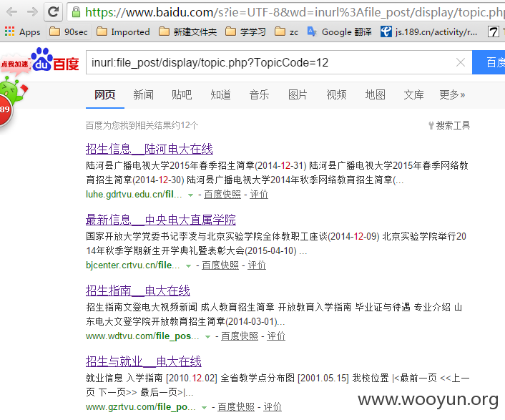Click the 点我加速 mascot badge
The width and height of the screenshot is (505, 420).
pyautogui.click(x=15, y=64)
